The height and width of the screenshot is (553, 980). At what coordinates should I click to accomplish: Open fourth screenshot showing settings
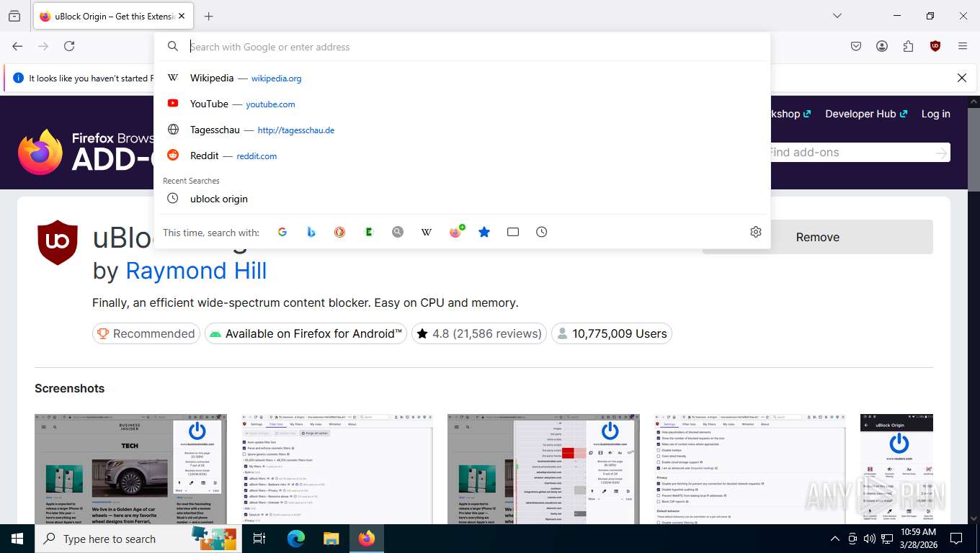750,469
